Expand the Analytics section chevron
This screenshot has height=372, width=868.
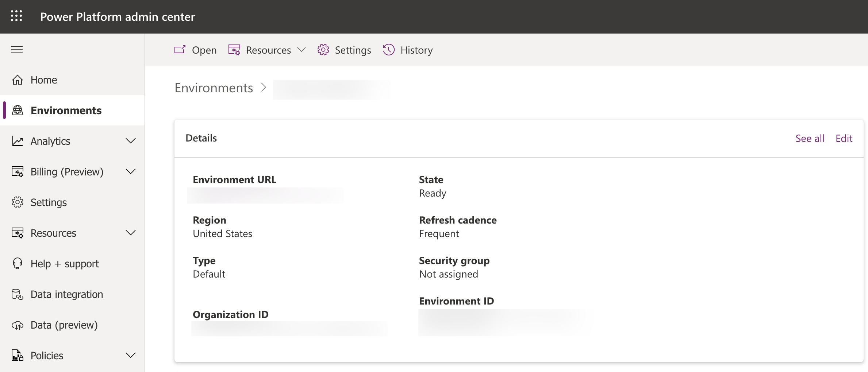131,141
